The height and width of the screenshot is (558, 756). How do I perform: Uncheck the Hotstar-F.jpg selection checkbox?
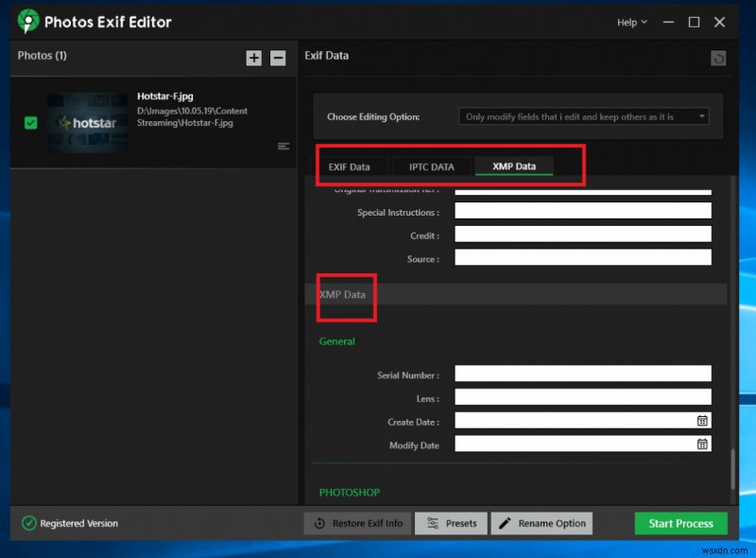click(30, 123)
